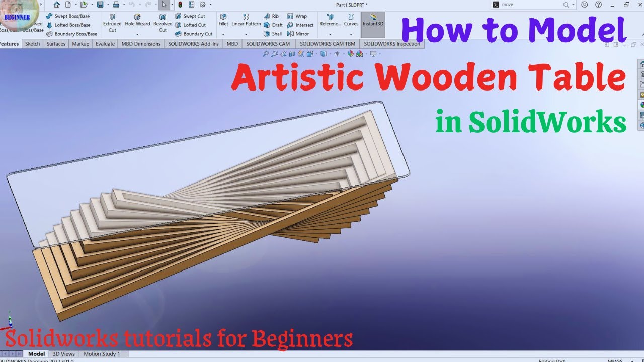The height and width of the screenshot is (362, 644).
Task: Open the SOLIDWORKS Add-Ins tab
Action: [x=193, y=44]
